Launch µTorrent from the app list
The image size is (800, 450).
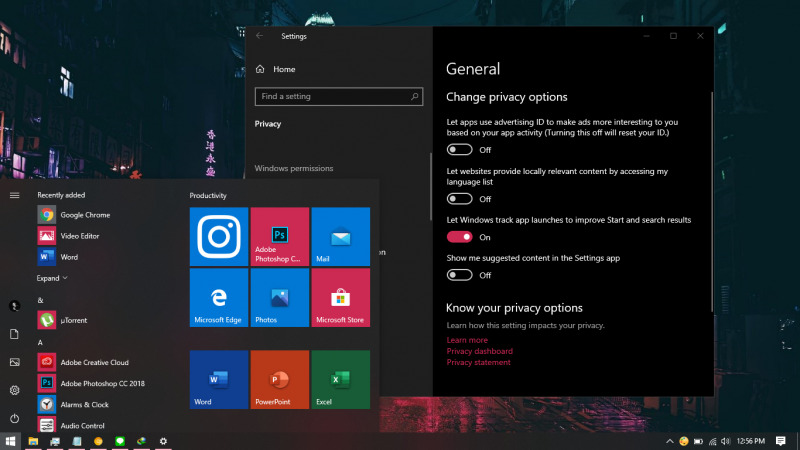point(62,320)
